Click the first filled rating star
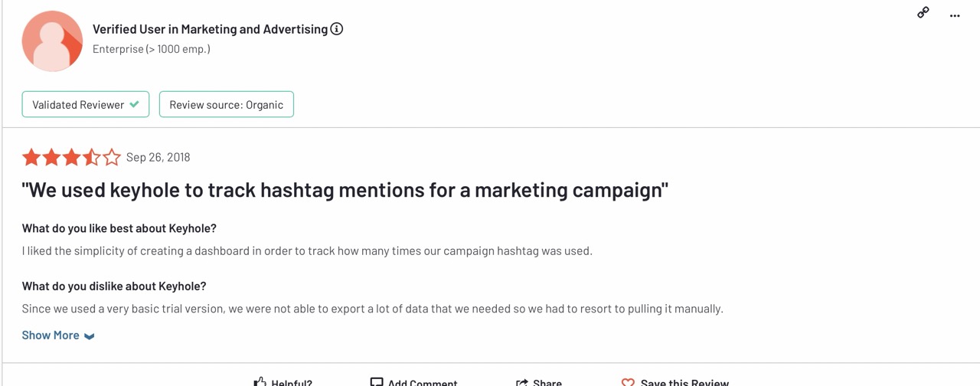The width and height of the screenshot is (980, 386). tap(31, 158)
